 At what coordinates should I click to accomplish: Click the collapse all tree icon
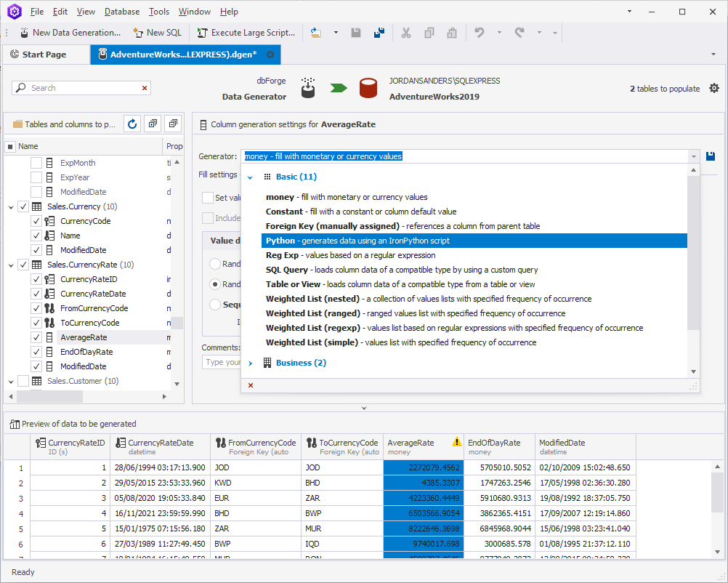pyautogui.click(x=173, y=124)
